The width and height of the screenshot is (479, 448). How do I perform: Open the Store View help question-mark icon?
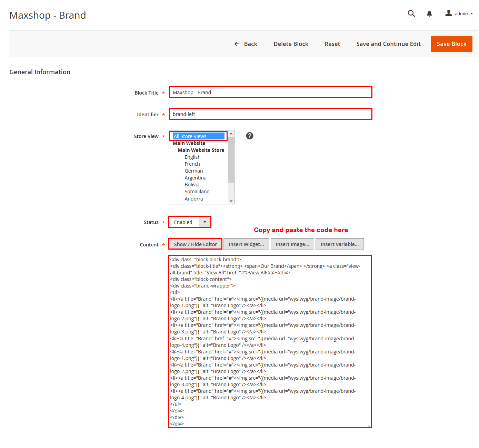pyautogui.click(x=250, y=136)
